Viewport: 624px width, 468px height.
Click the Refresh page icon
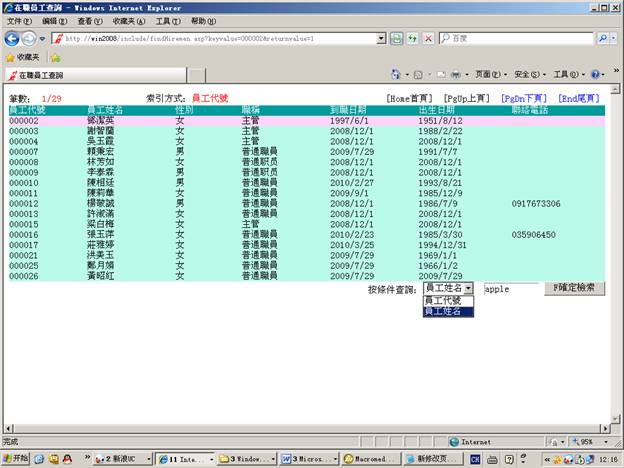click(397, 38)
